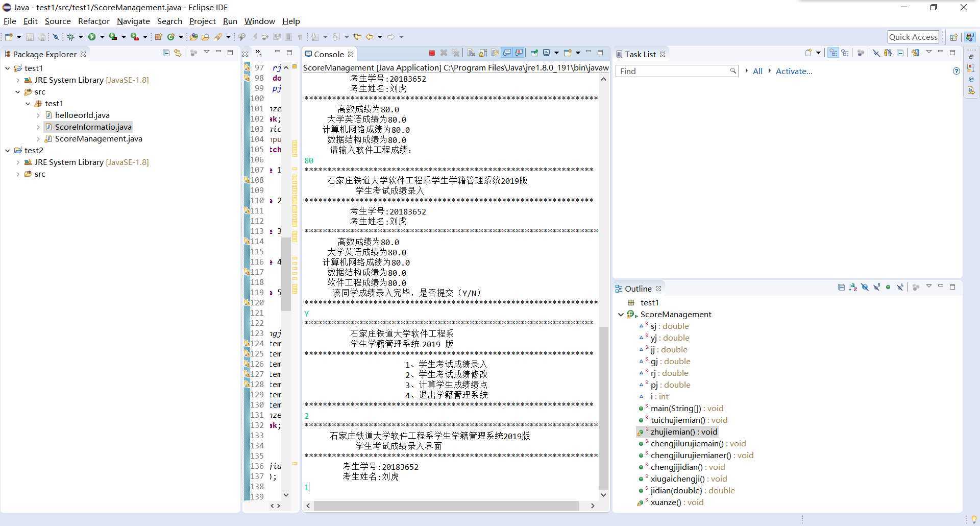Close the Outline view tab
The height and width of the screenshot is (526, 980).
(x=658, y=289)
